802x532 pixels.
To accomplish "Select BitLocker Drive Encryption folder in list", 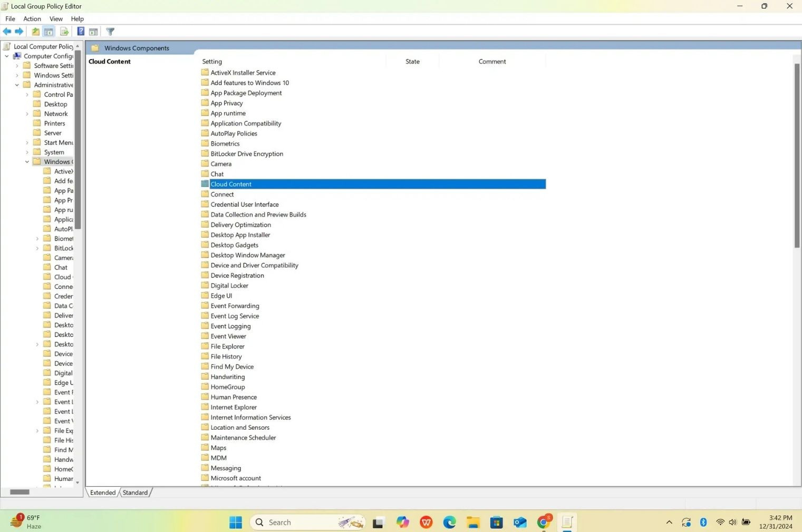I will pyautogui.click(x=247, y=154).
